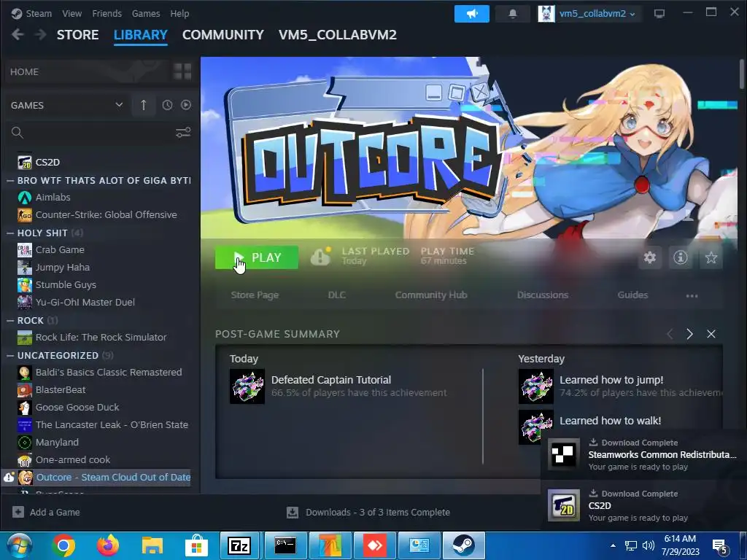This screenshot has width=747, height=560.
Task: Click the announcements megaphone button
Action: [x=472, y=14]
